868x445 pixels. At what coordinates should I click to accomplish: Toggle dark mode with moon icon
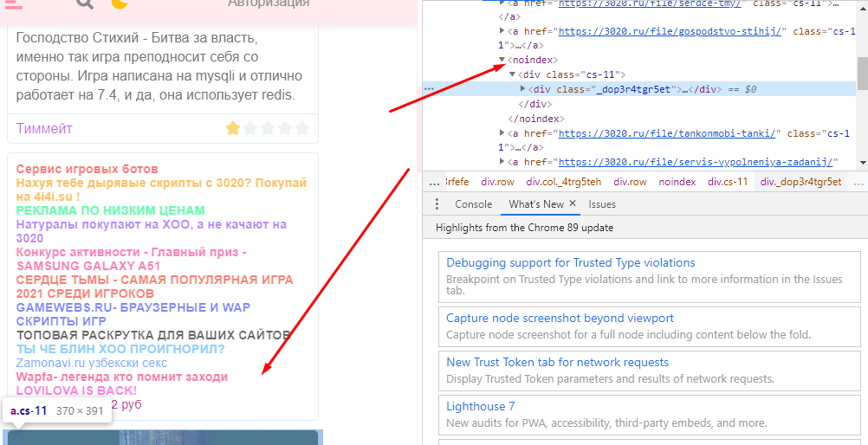[x=120, y=3]
